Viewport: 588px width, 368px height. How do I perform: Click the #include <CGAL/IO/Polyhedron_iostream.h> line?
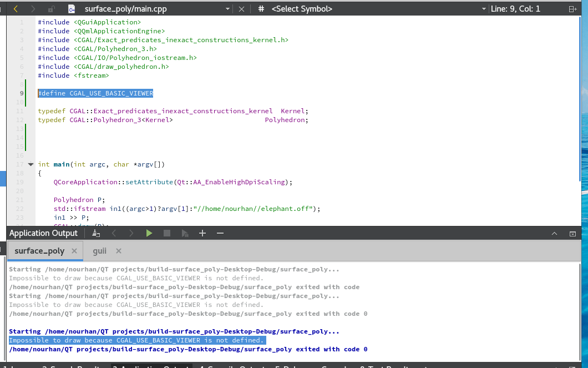tap(118, 58)
